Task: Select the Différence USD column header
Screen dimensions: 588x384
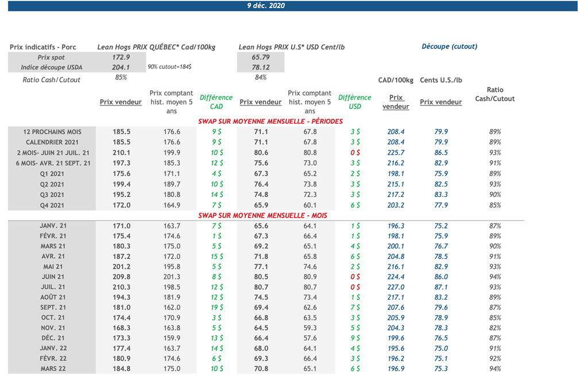Action: click(x=355, y=102)
